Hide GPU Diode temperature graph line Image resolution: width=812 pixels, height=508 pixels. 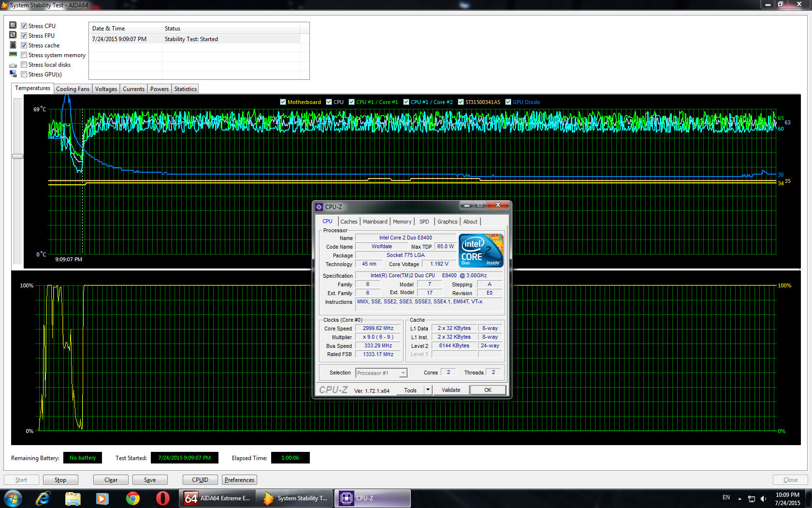point(508,102)
